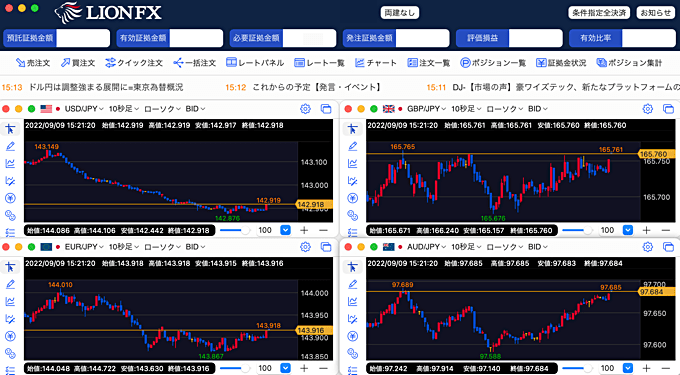
Task: Adjust zoom slider in EUR/JPY chart
Action: (235, 368)
